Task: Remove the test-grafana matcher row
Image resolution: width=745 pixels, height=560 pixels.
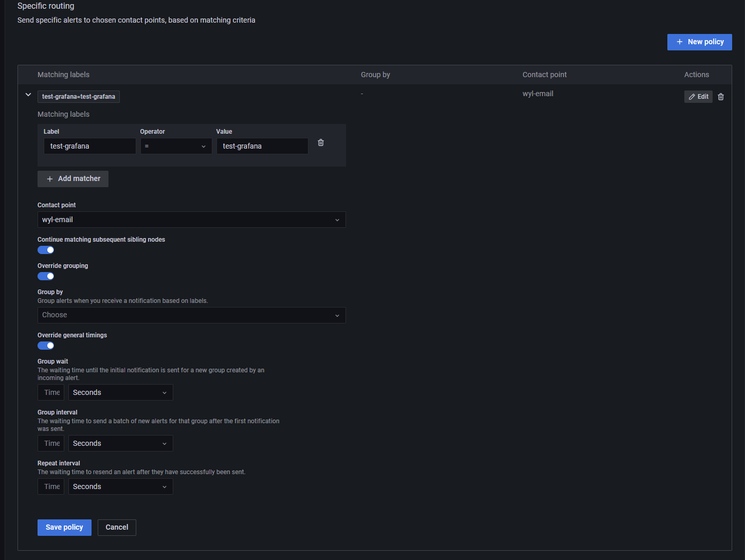Action: (321, 142)
